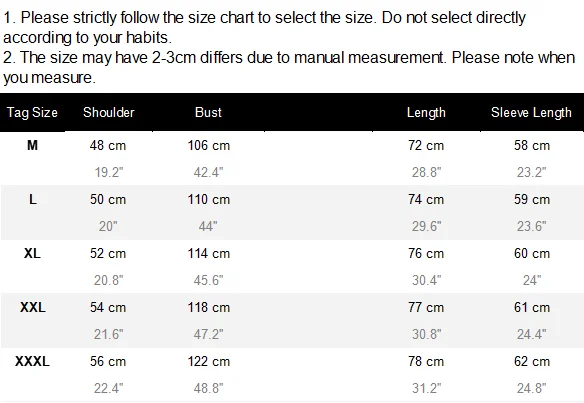584x403 pixels.
Task: Select the XXL size row label
Action: 33,307
